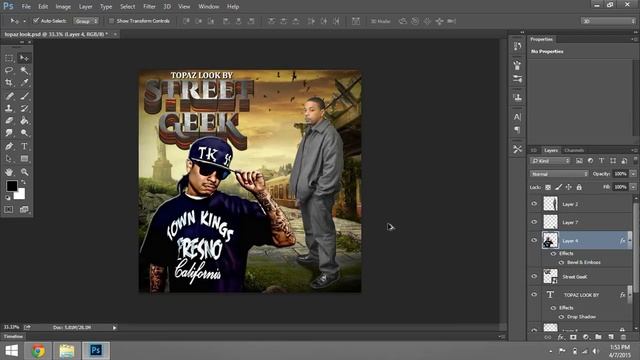Collapse TOPAZ LOOK BY effects arrow
640x360 pixels.
pos(629,295)
